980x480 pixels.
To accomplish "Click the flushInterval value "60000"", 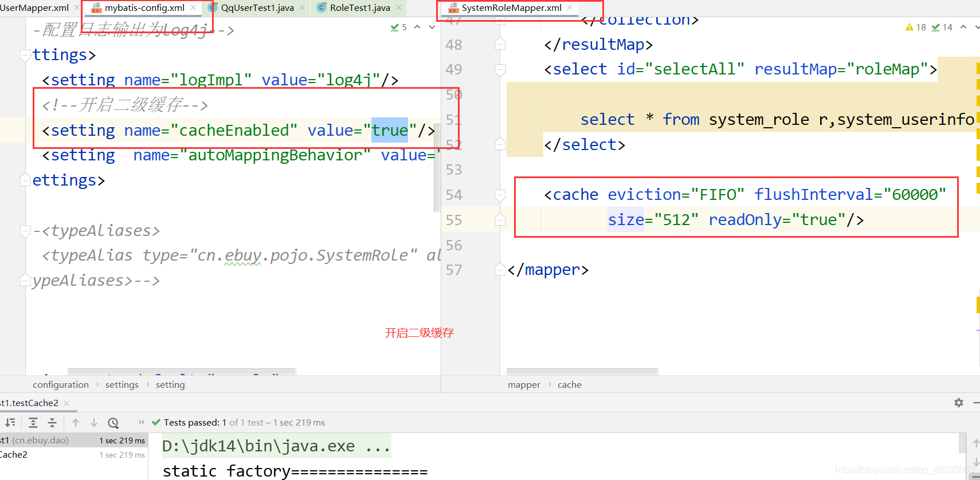I will (914, 195).
